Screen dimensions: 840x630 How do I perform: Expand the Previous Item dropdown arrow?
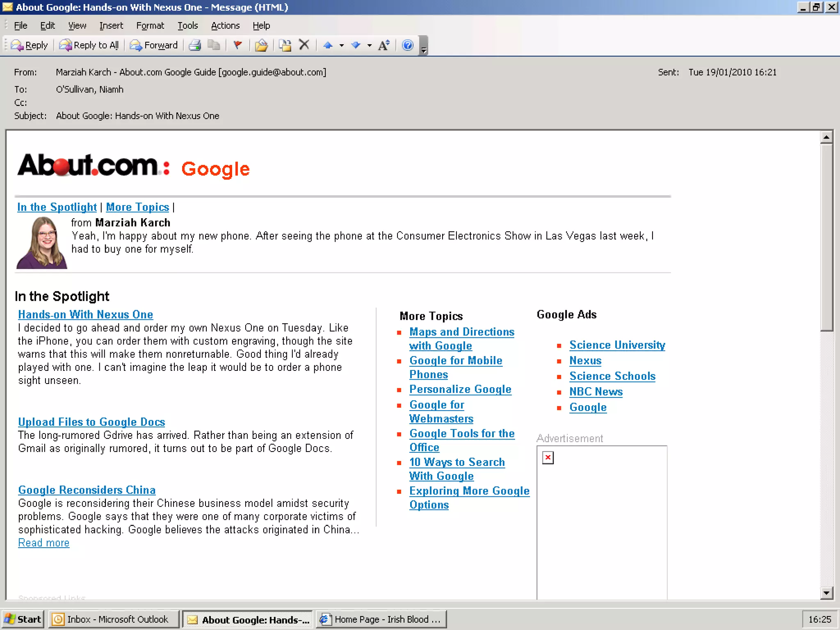[341, 46]
